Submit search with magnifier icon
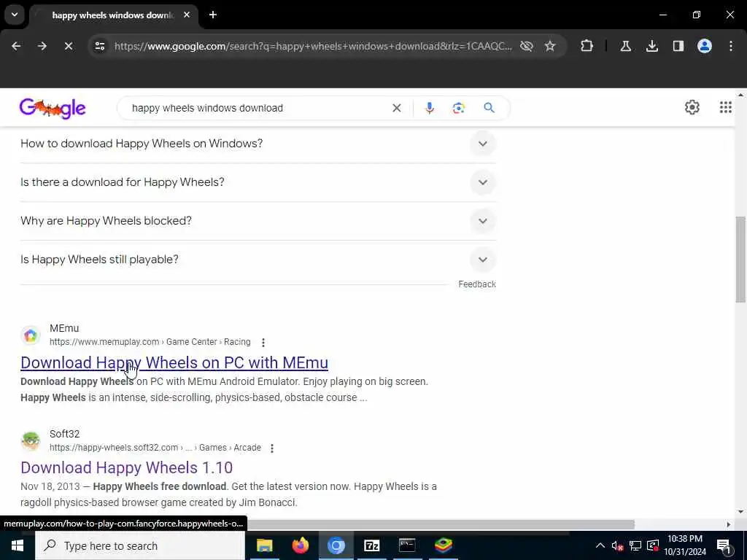Image resolution: width=747 pixels, height=560 pixels. coord(489,108)
